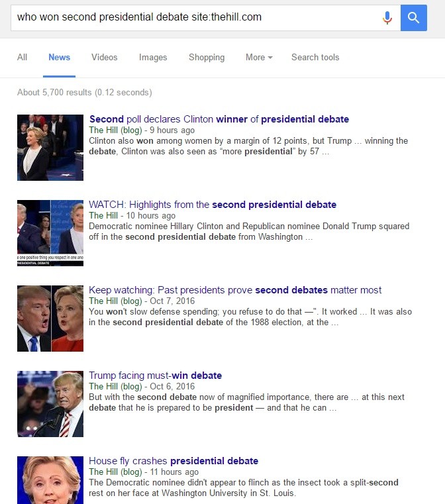Screen dimensions: 445x504
Task: Open 'House fly crashes presidential debate' link
Action: click(173, 461)
